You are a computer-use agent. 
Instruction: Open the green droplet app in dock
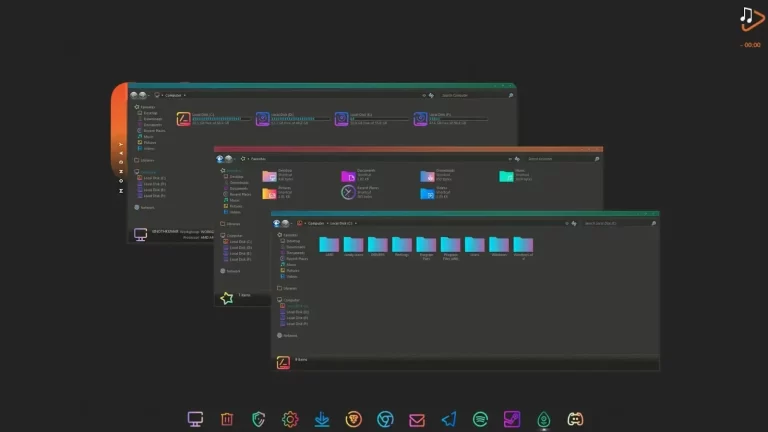[x=544, y=419]
